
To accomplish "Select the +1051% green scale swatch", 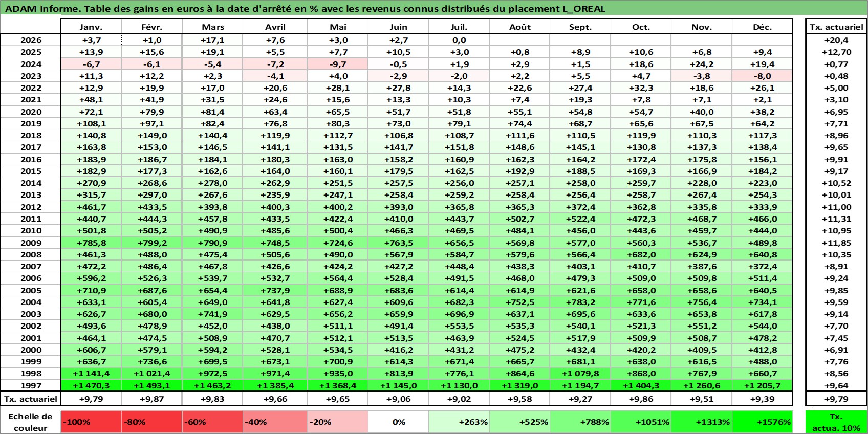I will 641,422.
